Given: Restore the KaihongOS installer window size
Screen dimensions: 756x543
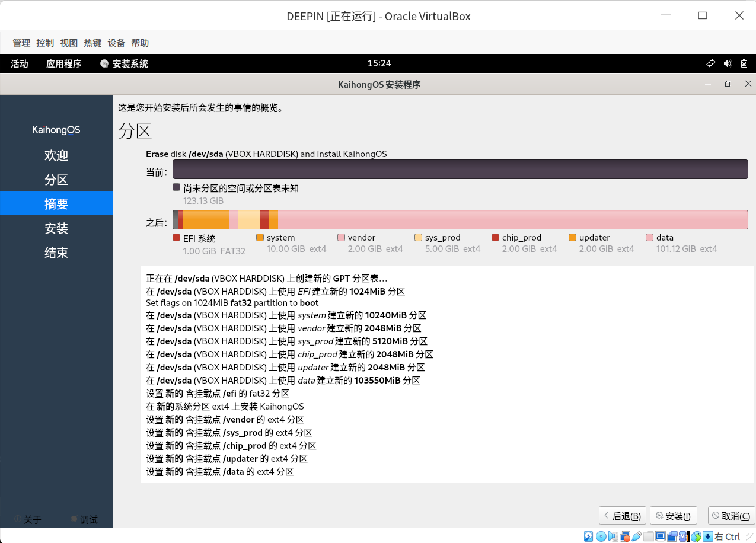Looking at the screenshot, I should pyautogui.click(x=728, y=84).
